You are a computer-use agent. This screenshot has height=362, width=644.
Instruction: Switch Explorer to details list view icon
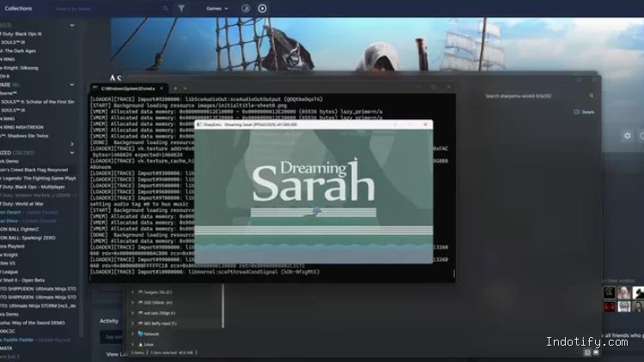(x=587, y=353)
